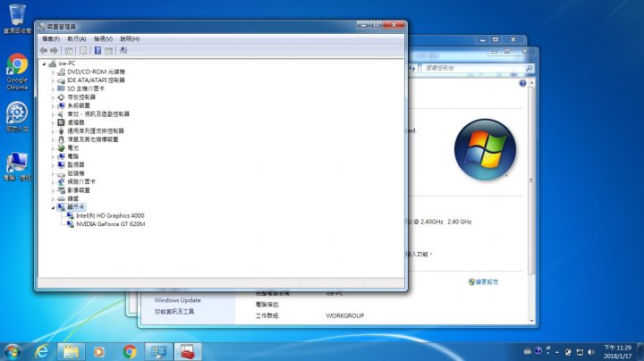Select the battery icon beside 電池
Viewport: 644px width, 361px height.
[x=61, y=147]
